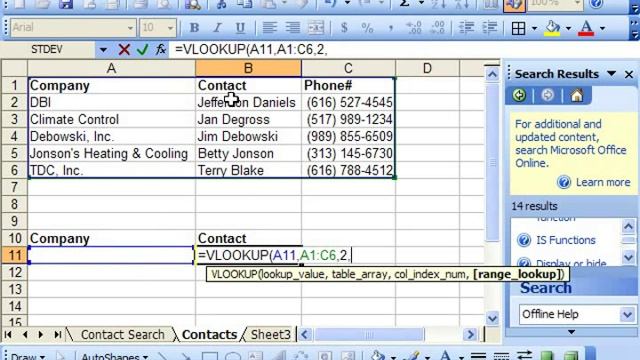The image size is (640, 360).
Task: Open Learn more link
Action: [603, 182]
